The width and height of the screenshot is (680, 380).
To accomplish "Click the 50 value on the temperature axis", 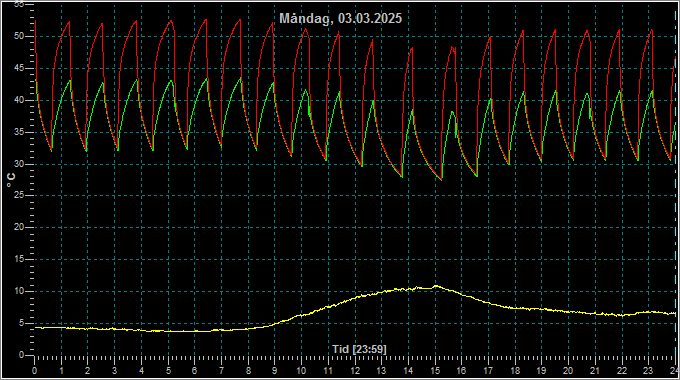I will pyautogui.click(x=19, y=36).
